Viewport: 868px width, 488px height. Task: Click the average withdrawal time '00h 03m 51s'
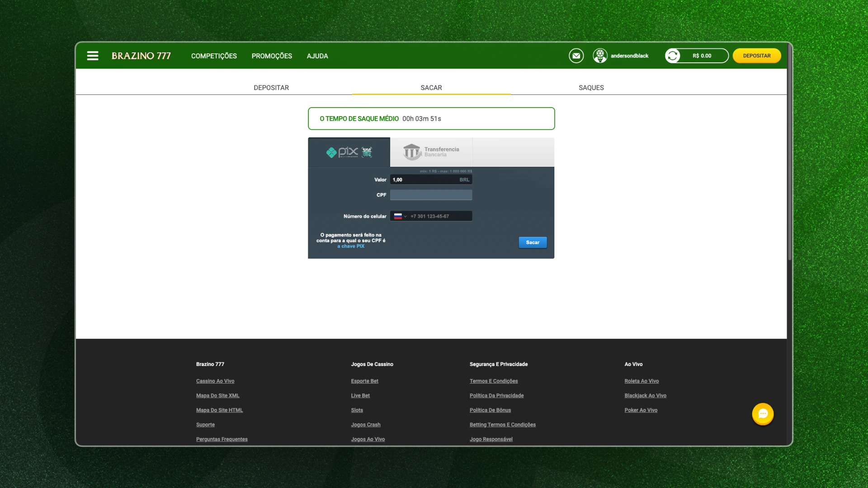tap(422, 119)
